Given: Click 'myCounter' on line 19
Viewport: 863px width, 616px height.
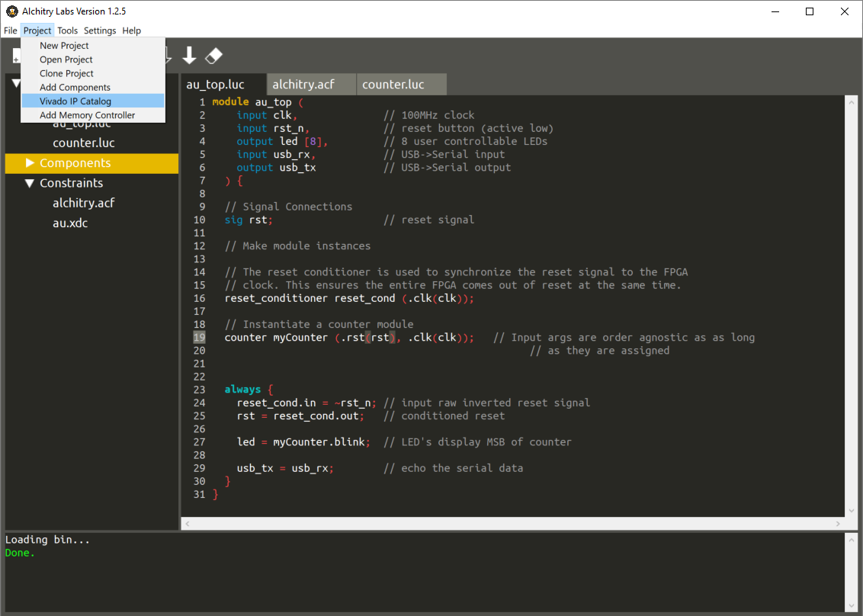Looking at the screenshot, I should tap(300, 338).
